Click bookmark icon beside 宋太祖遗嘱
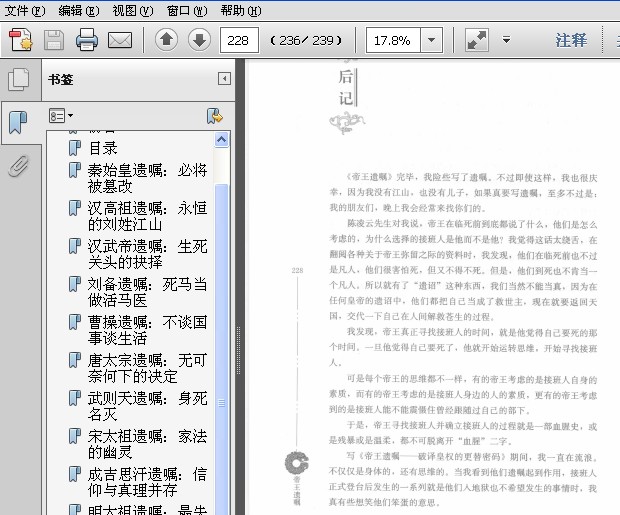The height and width of the screenshot is (515, 620). tap(74, 436)
